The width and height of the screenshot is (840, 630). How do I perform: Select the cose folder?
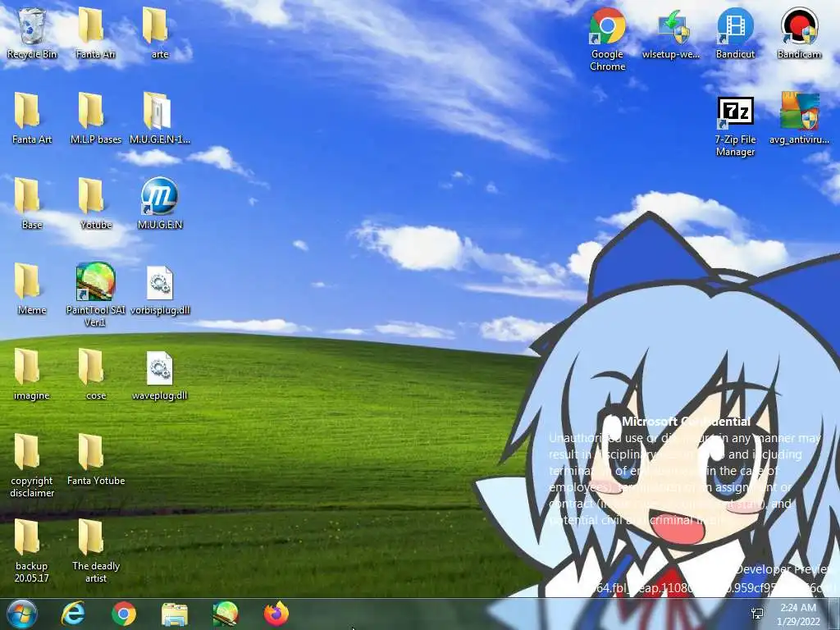[95, 374]
